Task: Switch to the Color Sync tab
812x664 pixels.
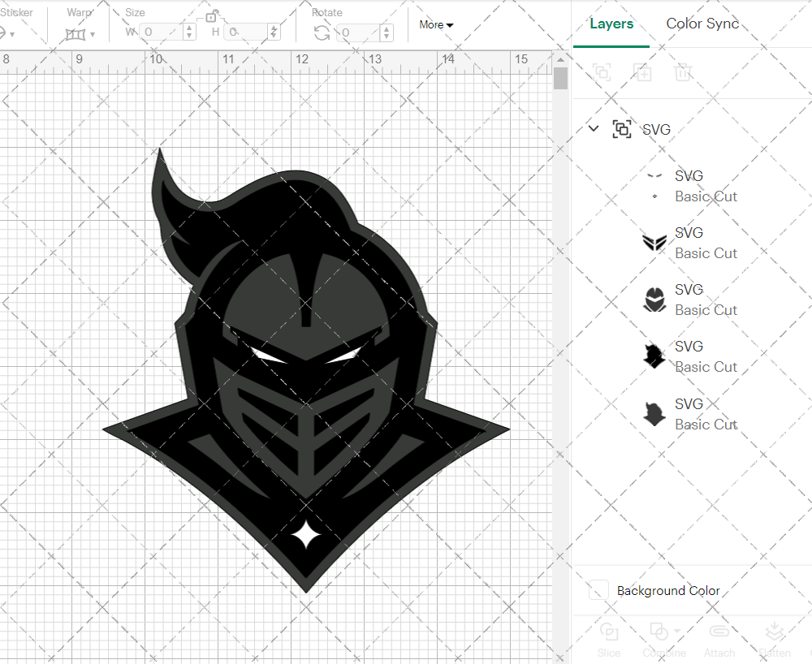Action: tap(702, 24)
